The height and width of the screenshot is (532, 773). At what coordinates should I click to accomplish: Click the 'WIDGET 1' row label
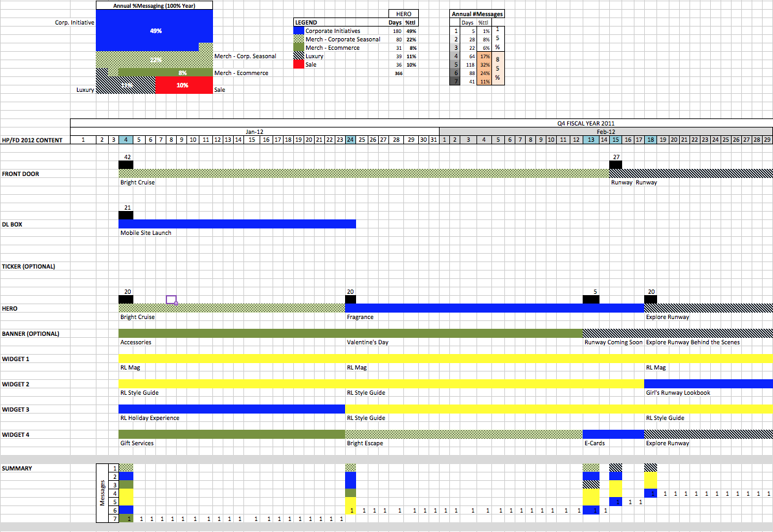16,359
